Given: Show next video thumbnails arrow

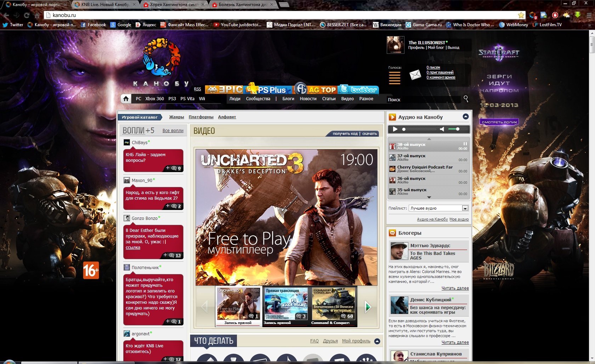Looking at the screenshot, I should 368,307.
